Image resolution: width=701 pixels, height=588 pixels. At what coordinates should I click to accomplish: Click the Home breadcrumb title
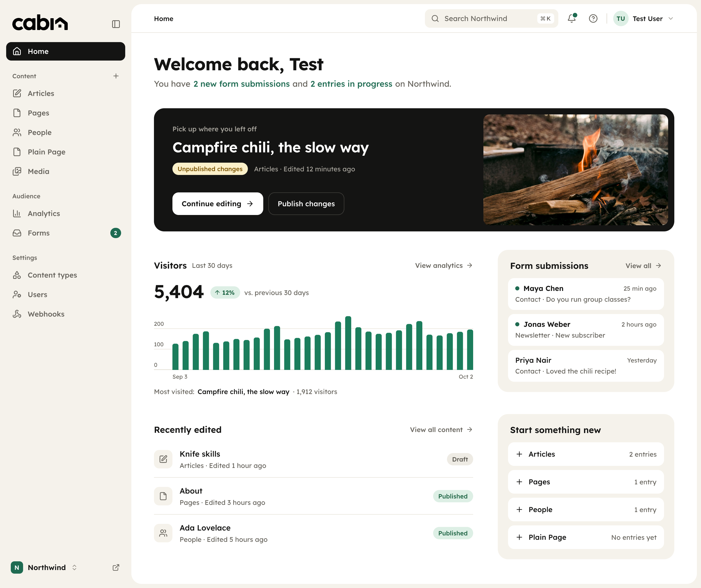pyautogui.click(x=163, y=19)
